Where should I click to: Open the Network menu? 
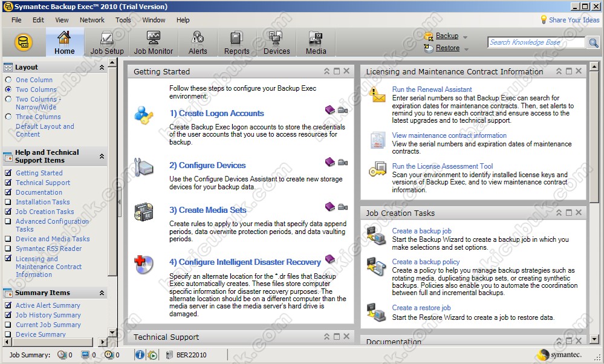pos(92,20)
